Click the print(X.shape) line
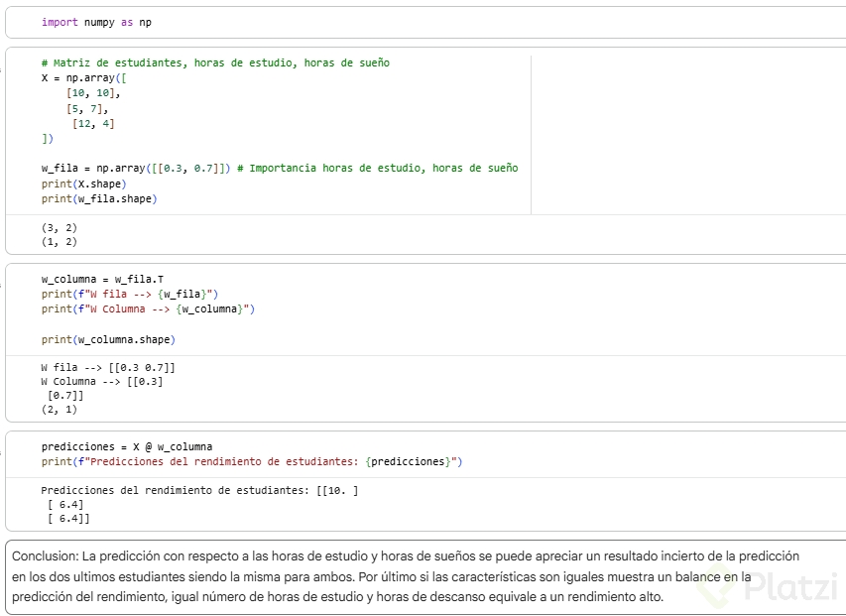Screen dimensions: 846x616 click(84, 184)
